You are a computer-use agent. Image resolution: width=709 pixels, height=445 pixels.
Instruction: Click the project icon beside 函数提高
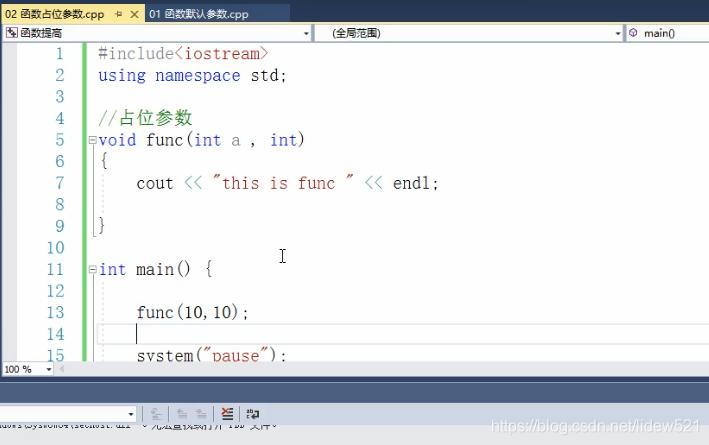click(12, 33)
